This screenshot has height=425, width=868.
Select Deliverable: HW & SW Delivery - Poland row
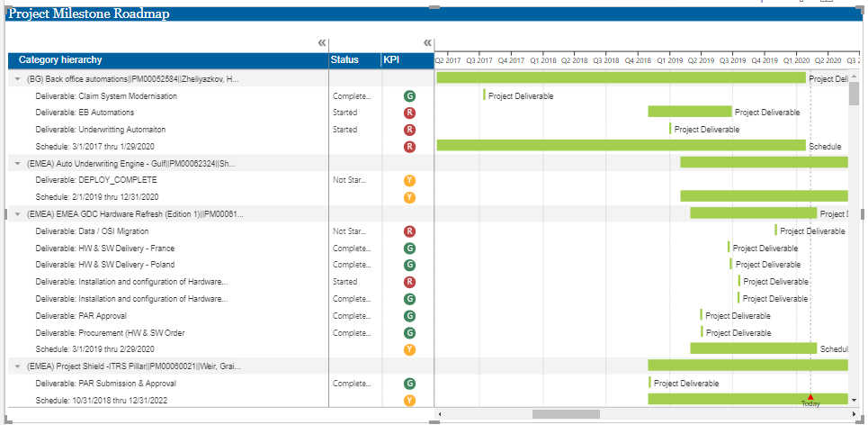(221, 265)
